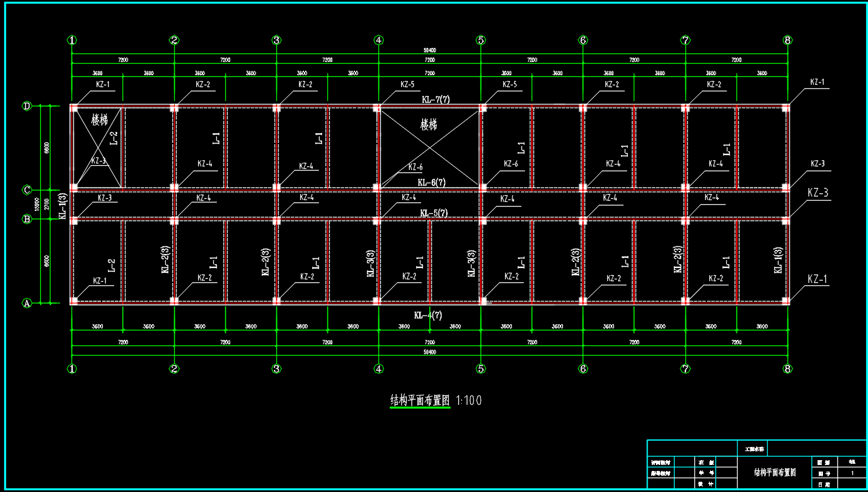Screen dimensions: 868x492
Task: Click the 结构平面布置图 cell inside the title block
Action: (x=775, y=472)
